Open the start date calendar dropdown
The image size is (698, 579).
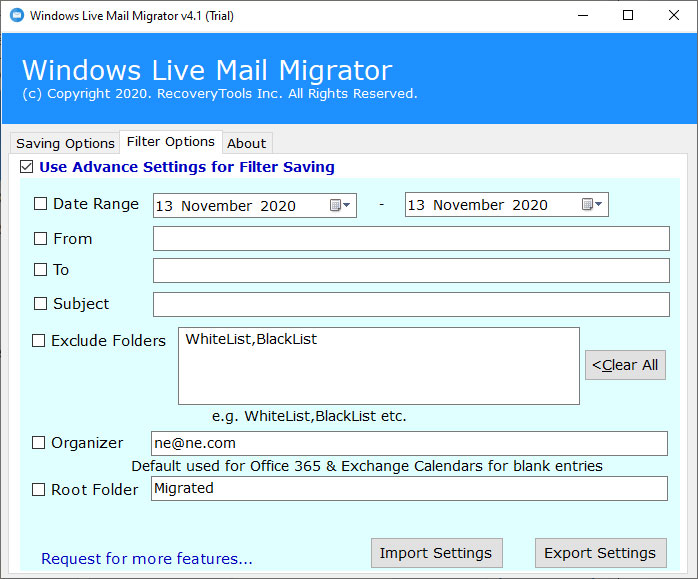[341, 205]
